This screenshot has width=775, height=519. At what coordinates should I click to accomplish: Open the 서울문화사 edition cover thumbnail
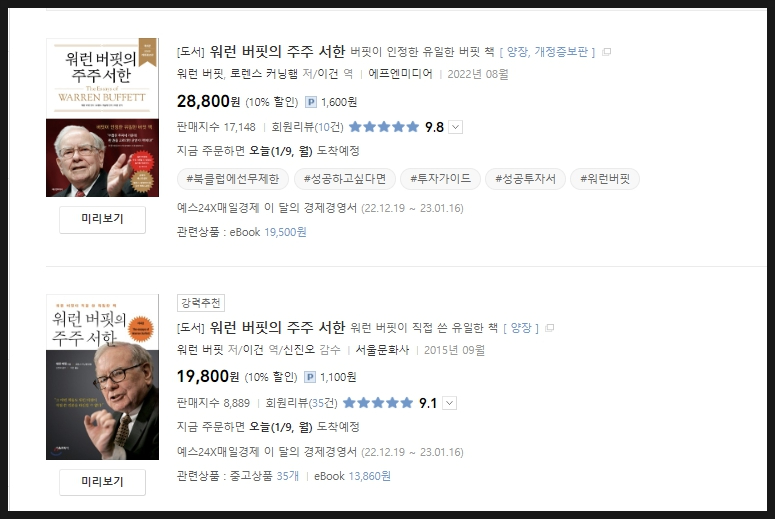tap(102, 377)
